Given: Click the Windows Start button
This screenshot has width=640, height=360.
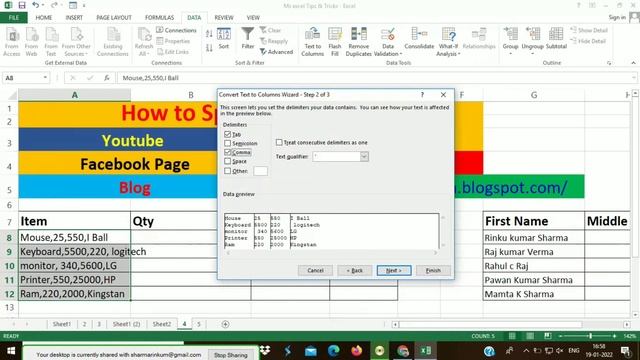Looking at the screenshot, I should (x=11, y=351).
